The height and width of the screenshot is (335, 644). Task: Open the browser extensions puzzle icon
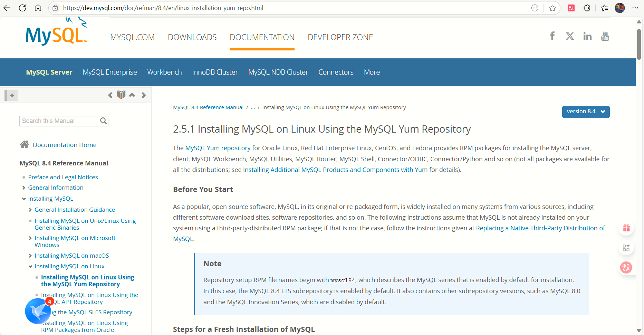click(587, 8)
